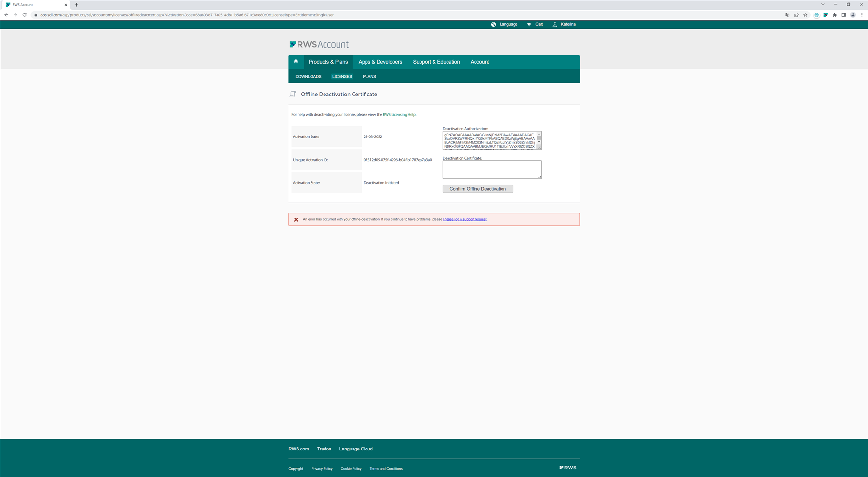Click the RWS logo in footer
Screen dimensions: 868x477
[x=568, y=468]
